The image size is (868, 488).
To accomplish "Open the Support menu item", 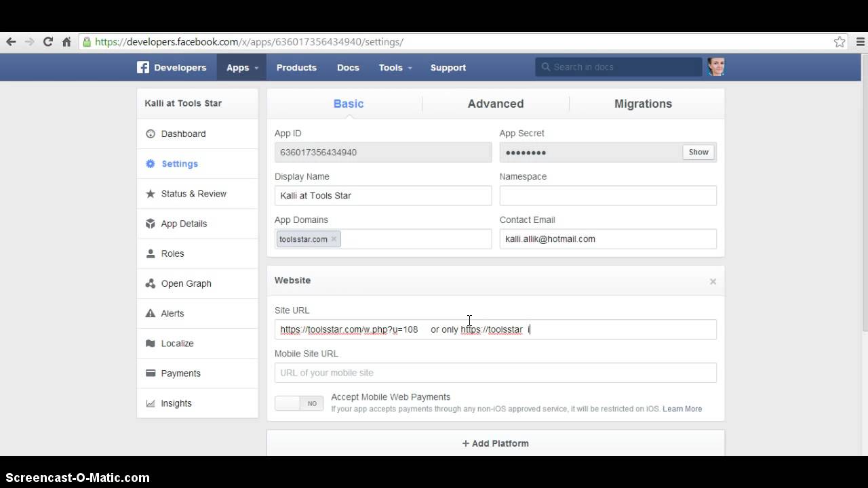I will coord(448,68).
